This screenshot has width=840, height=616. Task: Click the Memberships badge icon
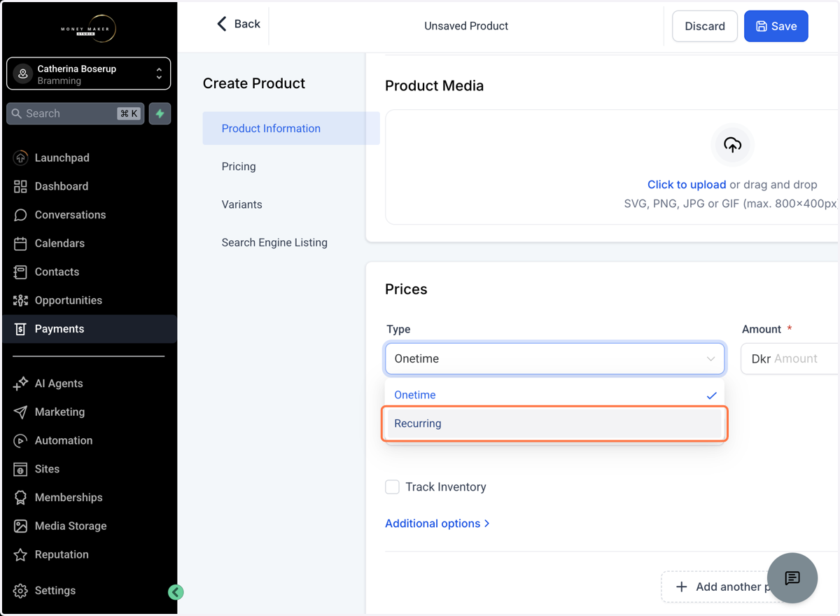pyautogui.click(x=20, y=498)
